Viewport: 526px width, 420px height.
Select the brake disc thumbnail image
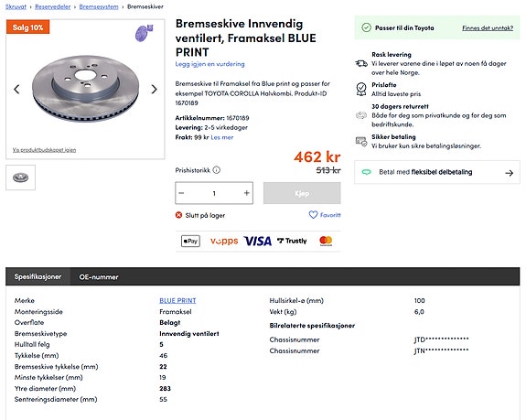point(20,178)
